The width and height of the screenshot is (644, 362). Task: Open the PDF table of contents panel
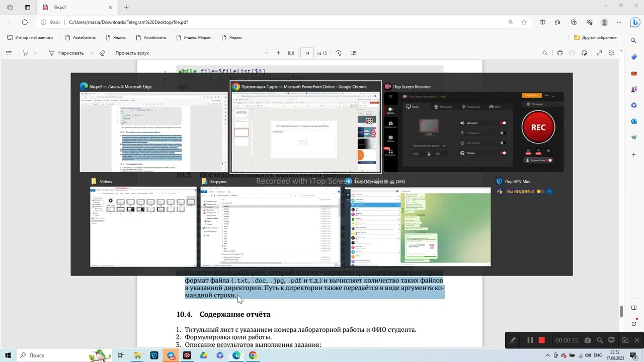9,53
